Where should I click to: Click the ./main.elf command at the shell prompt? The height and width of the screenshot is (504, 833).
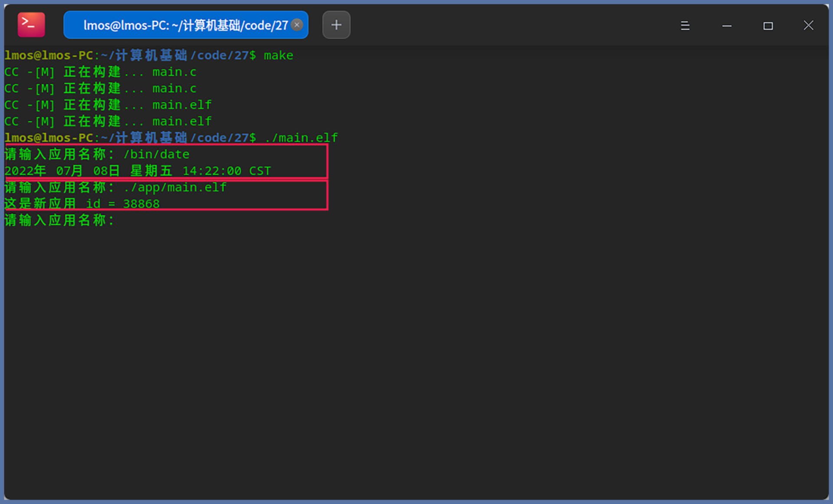coord(301,138)
